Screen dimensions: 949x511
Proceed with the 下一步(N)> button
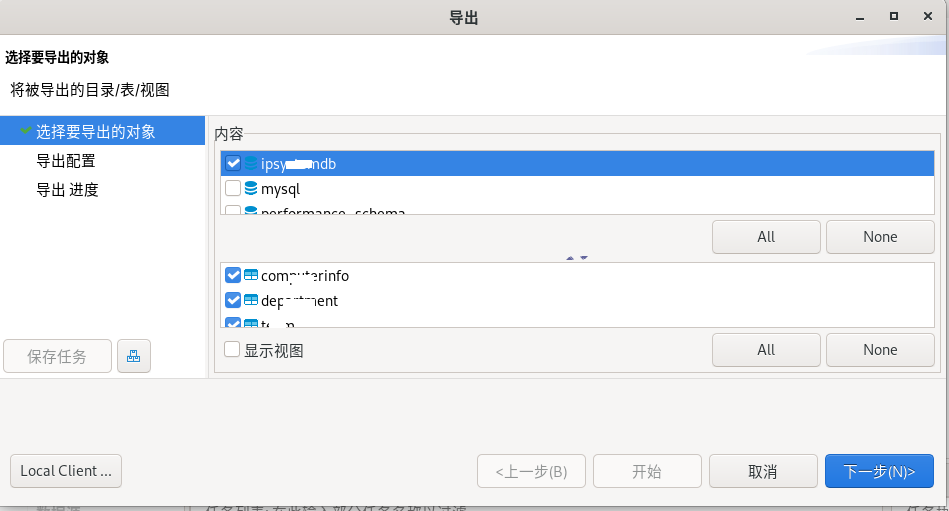pos(879,471)
